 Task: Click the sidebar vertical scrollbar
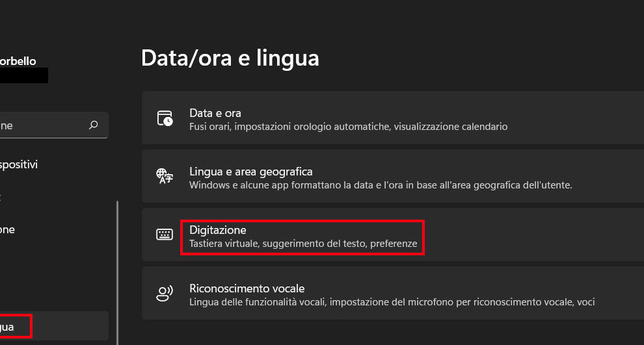[118, 273]
